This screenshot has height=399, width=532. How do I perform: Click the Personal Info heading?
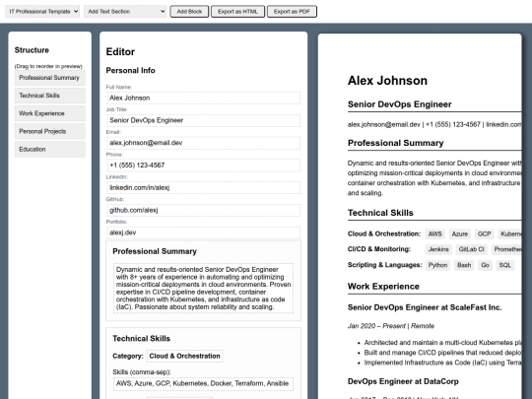point(131,70)
